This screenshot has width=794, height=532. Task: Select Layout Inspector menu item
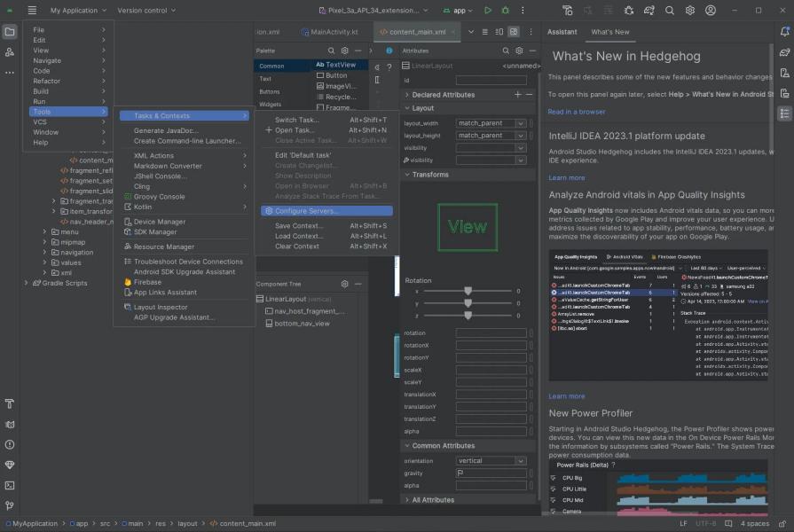[185, 308]
